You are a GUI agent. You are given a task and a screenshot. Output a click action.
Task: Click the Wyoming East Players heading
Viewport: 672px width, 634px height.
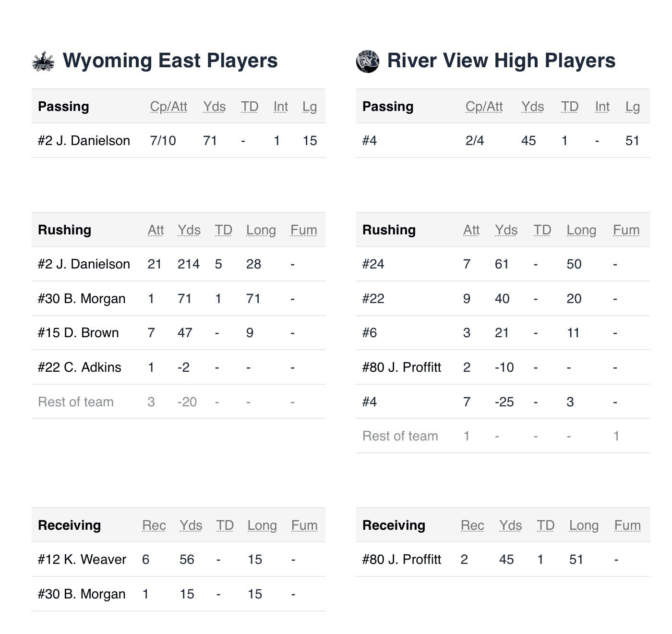(170, 61)
